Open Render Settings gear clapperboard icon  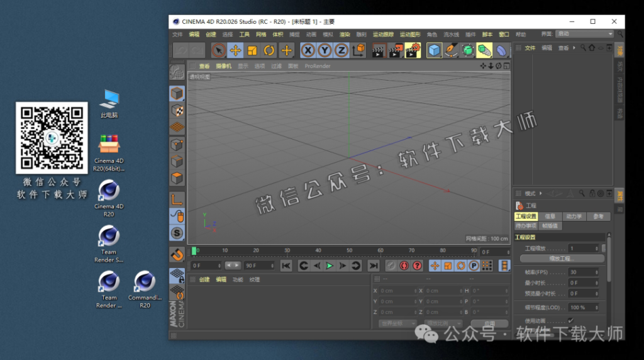(x=413, y=50)
